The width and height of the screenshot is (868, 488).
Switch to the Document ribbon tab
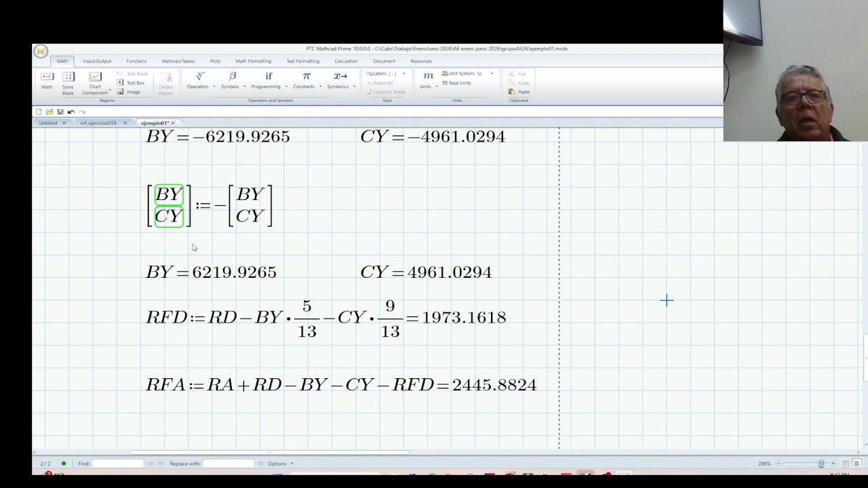click(x=384, y=61)
